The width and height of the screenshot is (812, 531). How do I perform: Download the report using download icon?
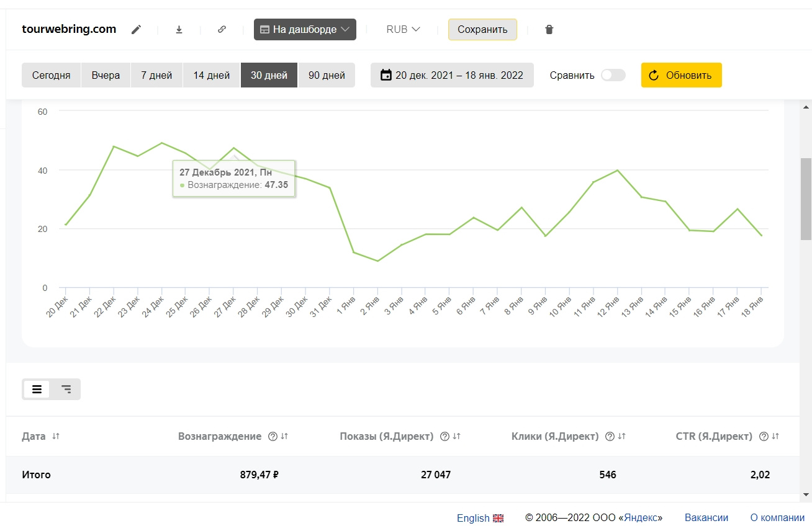179,30
